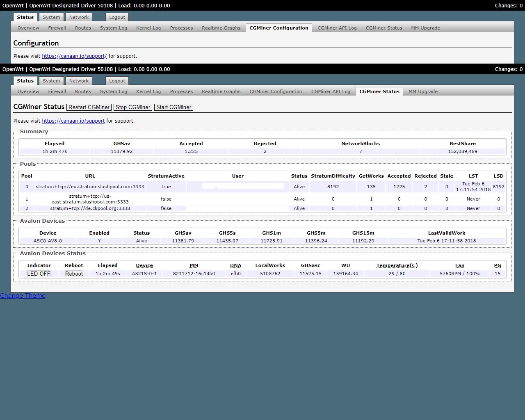Open Routes tab on the Configuration page

(x=83, y=28)
